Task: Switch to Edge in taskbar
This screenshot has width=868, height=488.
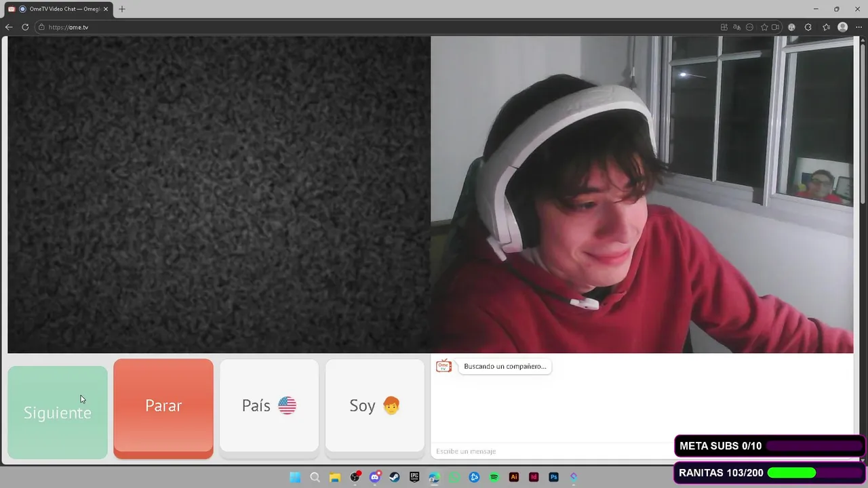Action: (434, 477)
